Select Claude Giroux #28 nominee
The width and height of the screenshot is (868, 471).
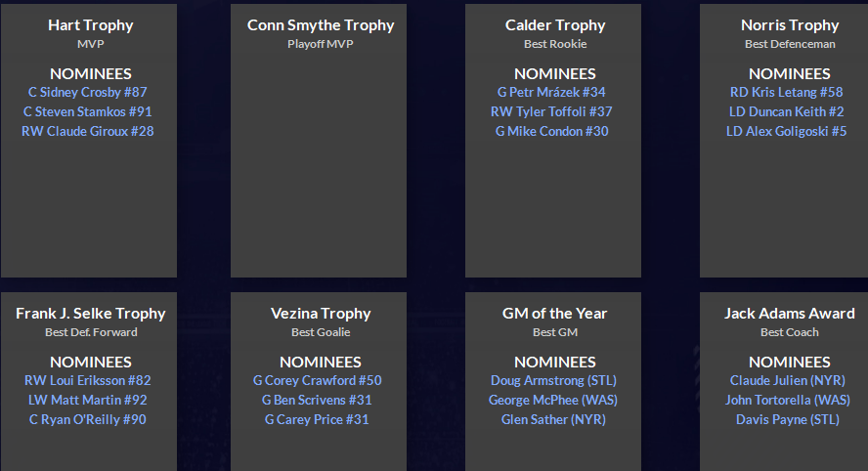click(88, 131)
